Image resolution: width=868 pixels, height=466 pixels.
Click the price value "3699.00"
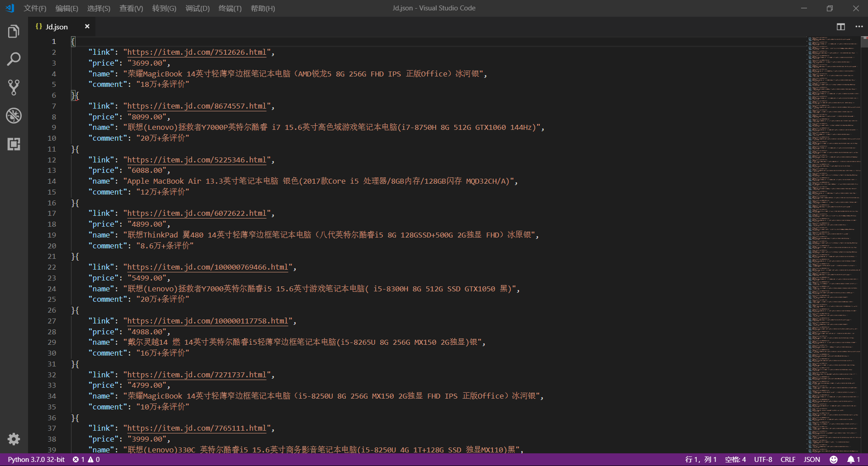tap(146, 63)
